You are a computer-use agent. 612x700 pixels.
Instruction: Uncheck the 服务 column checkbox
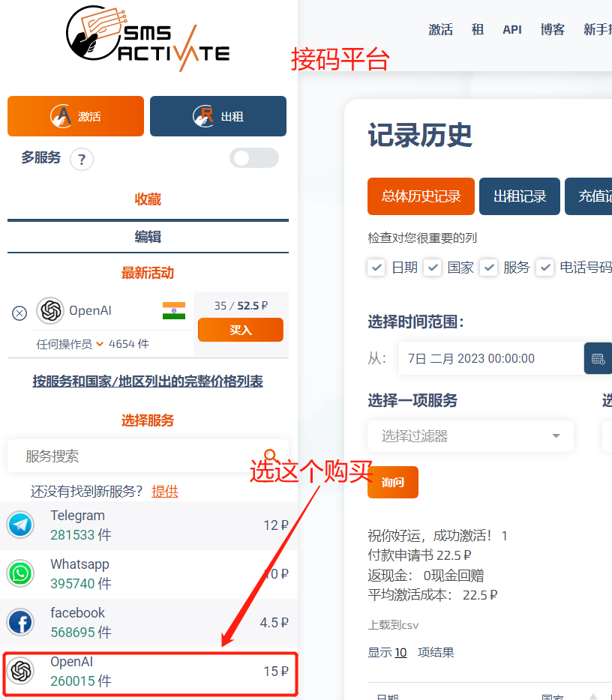[489, 268]
